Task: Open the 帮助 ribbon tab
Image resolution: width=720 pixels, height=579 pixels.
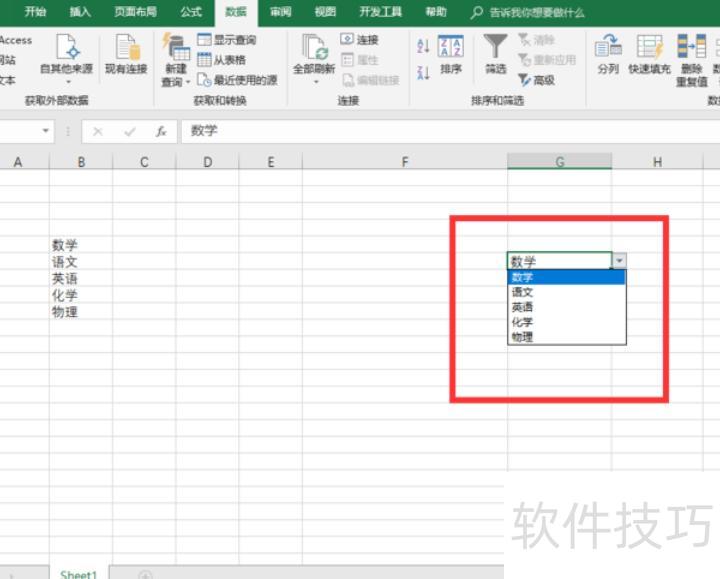Action: (436, 11)
